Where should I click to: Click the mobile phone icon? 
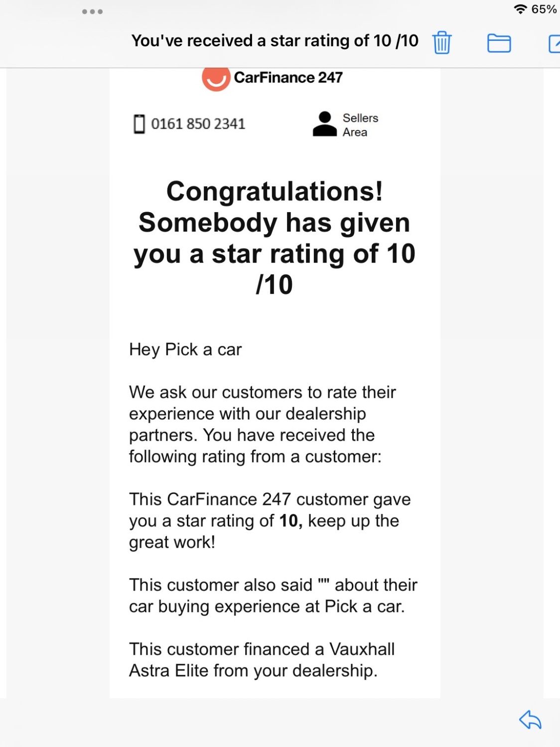(139, 124)
